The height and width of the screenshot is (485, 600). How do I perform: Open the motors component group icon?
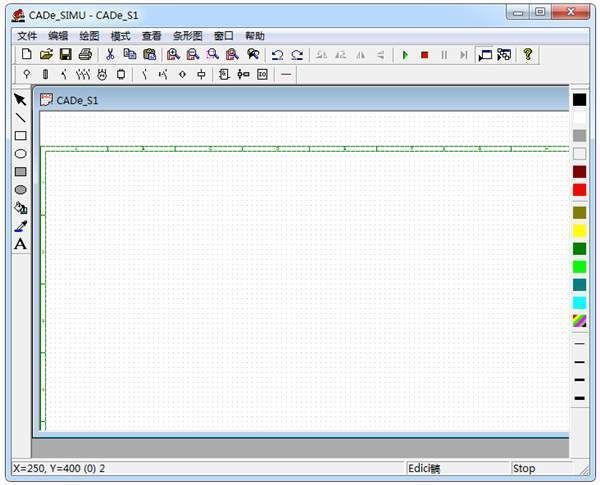[x=102, y=74]
